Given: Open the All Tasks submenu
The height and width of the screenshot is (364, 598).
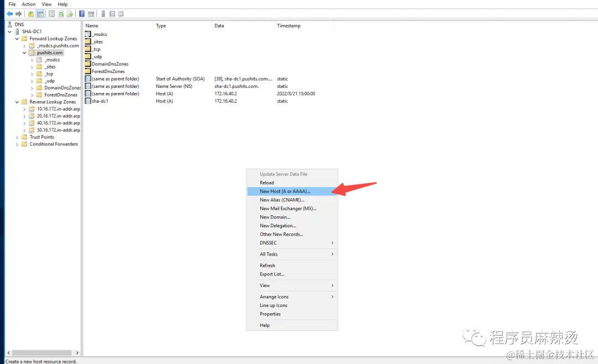Looking at the screenshot, I should 292,254.
